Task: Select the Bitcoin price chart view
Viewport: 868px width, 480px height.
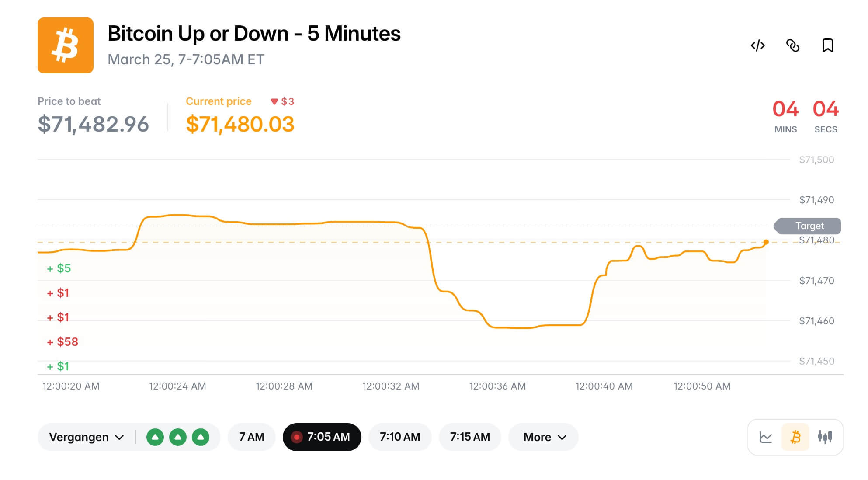Action: click(x=795, y=437)
